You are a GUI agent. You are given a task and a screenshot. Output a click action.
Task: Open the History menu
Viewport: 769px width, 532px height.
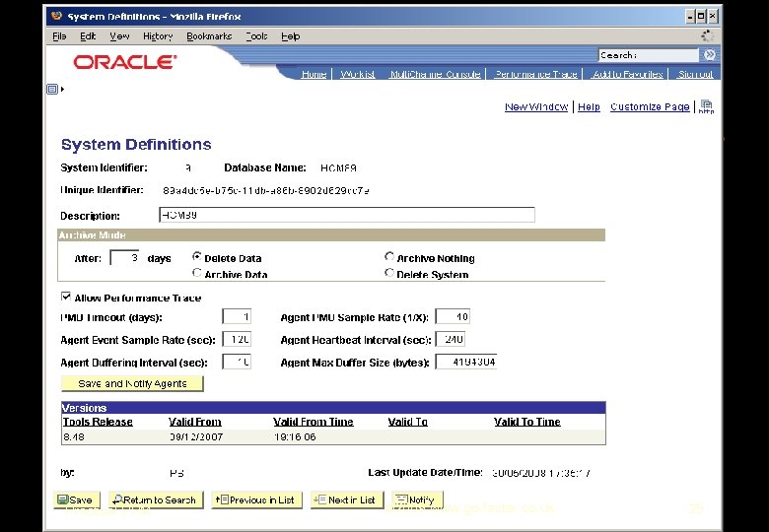point(158,36)
